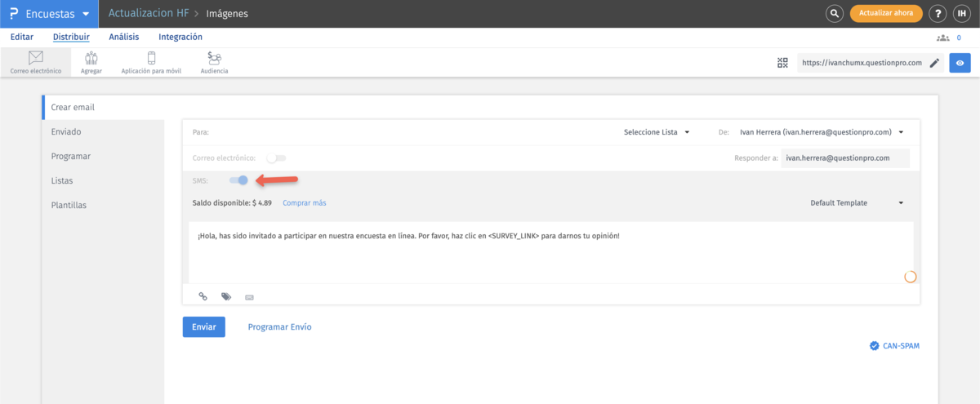Click the tag icon below the message
This screenshot has width=980, height=404.
(226, 296)
